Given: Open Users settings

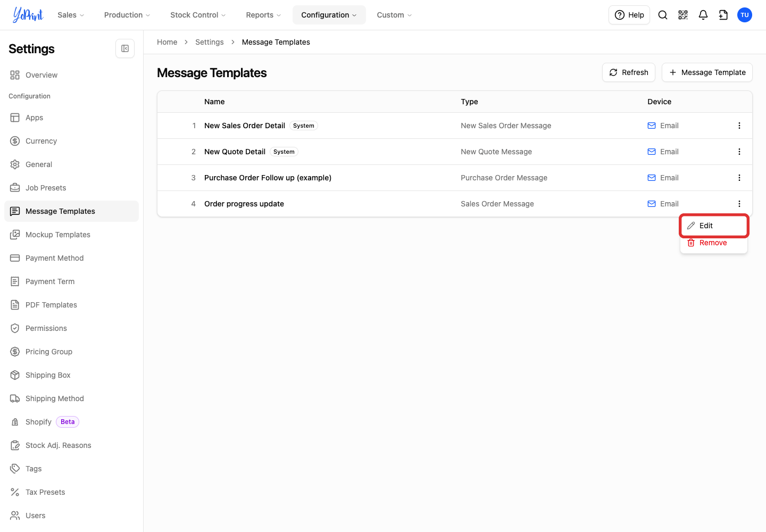Looking at the screenshot, I should [71, 516].
